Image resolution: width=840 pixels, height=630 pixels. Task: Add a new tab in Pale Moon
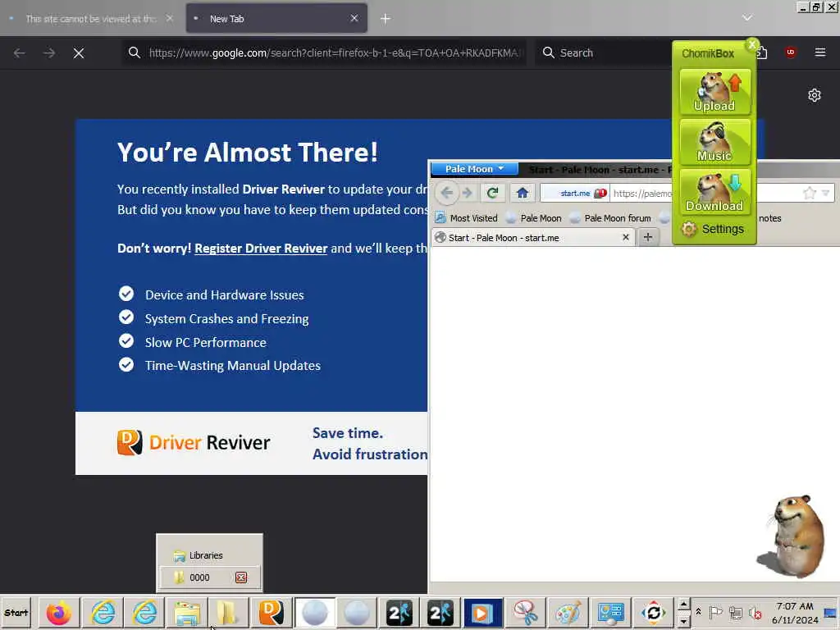click(x=648, y=237)
